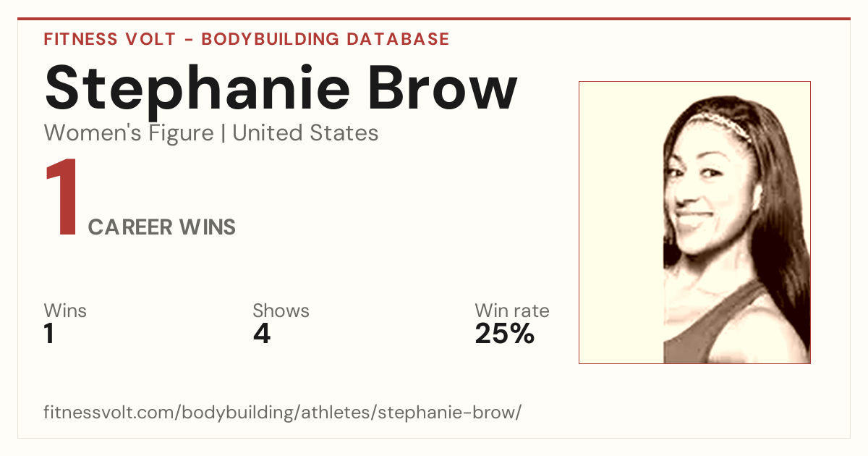Image resolution: width=868 pixels, height=456 pixels.
Task: Click the United States country text
Action: pos(305,133)
